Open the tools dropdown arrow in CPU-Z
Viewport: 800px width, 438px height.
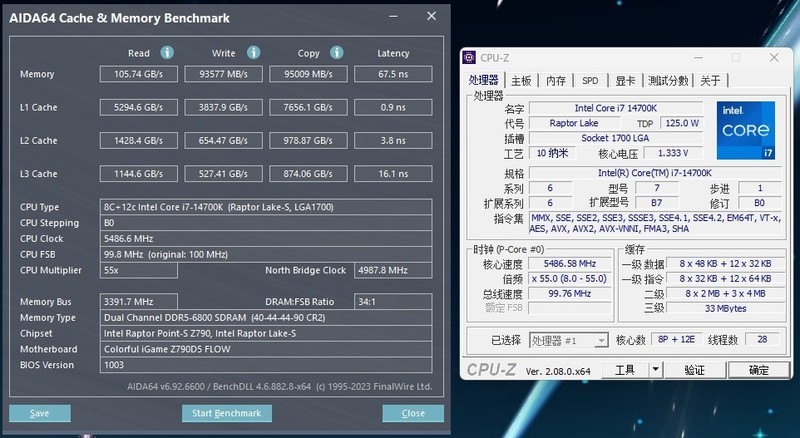click(656, 370)
